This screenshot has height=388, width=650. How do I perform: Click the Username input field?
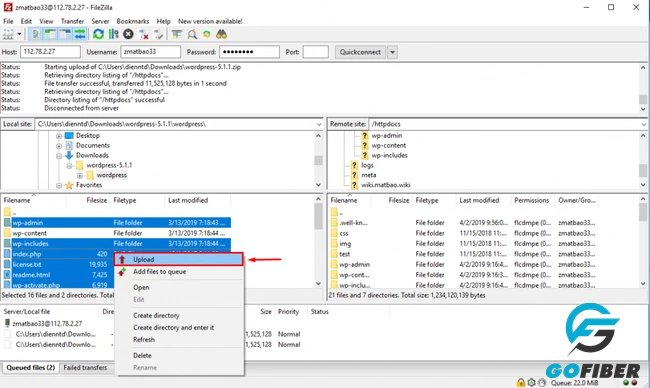tap(150, 52)
